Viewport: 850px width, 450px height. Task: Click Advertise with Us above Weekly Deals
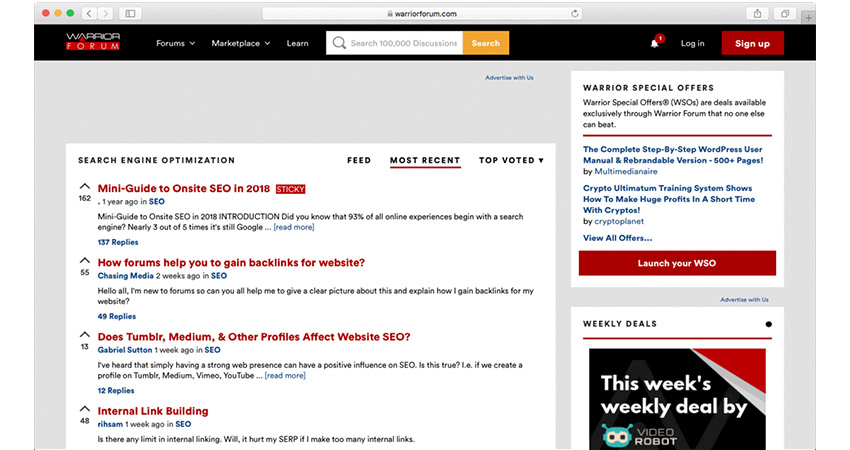tap(744, 300)
